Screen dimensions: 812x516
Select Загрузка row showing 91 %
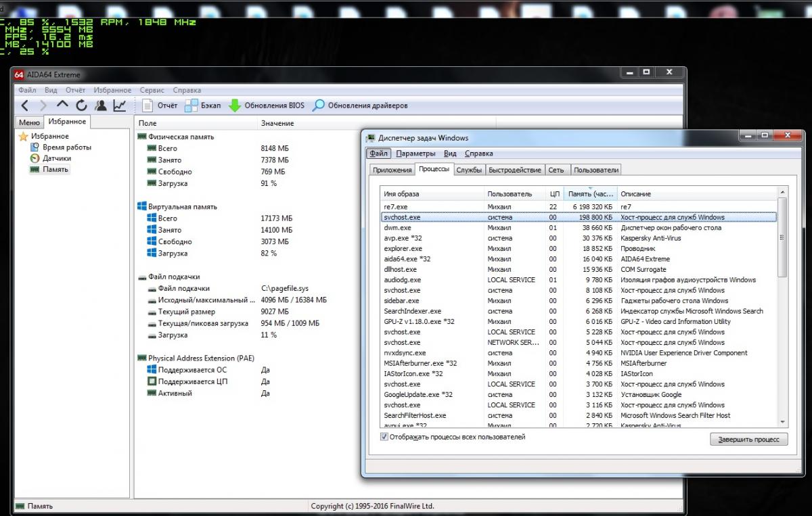click(212, 183)
